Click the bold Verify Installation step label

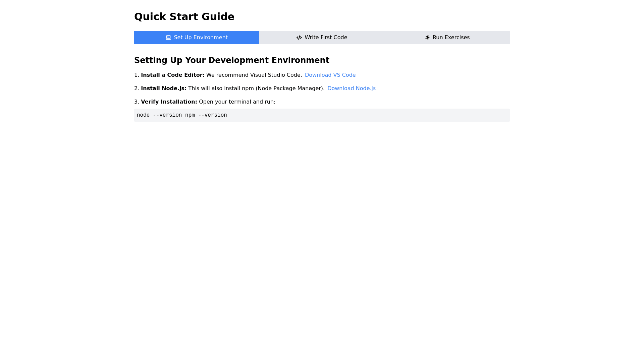169,102
